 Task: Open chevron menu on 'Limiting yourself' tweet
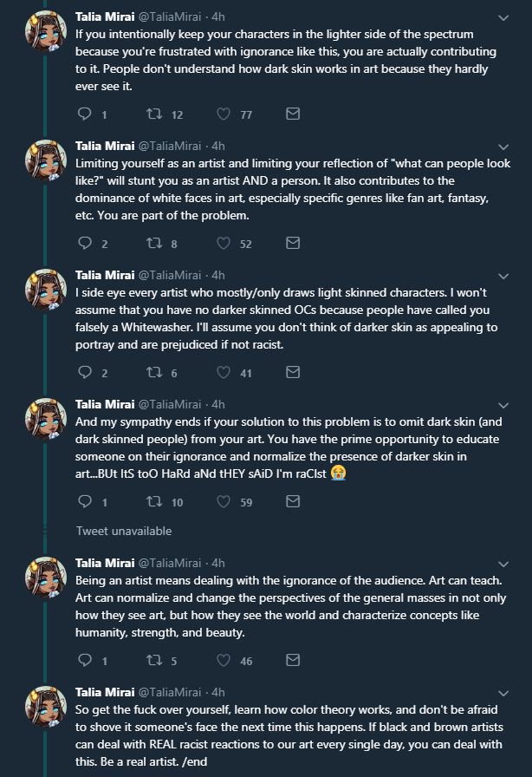pos(503,147)
